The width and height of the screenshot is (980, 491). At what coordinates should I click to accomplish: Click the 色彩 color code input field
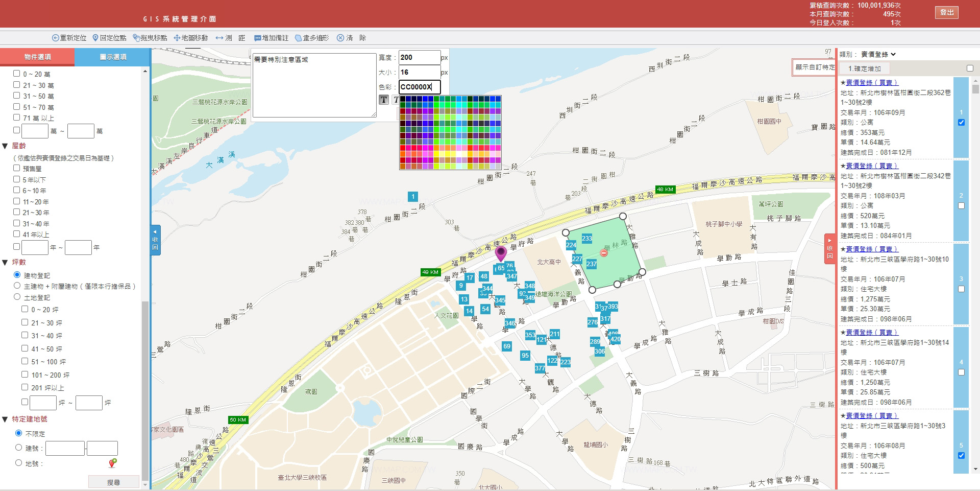click(x=419, y=87)
